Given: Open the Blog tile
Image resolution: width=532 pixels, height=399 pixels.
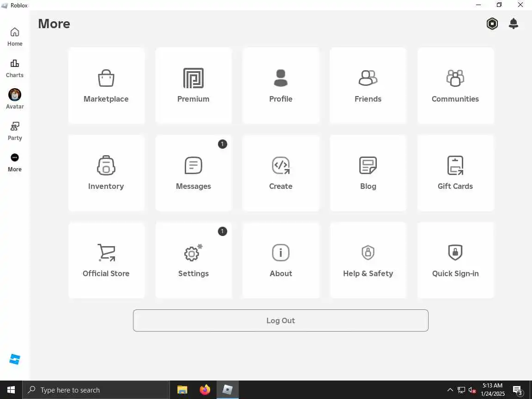Looking at the screenshot, I should [368, 173].
